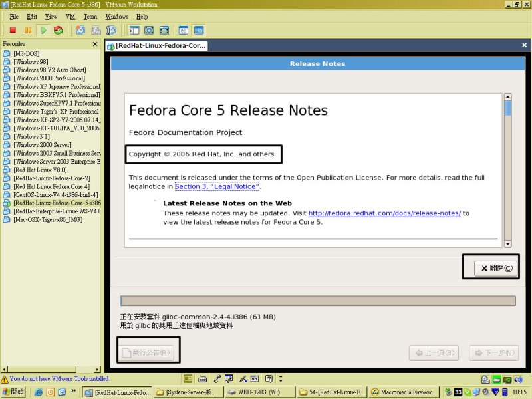This screenshot has width=532, height=399.
Task: Click the Console View toolbar icon
Action: click(199, 30)
